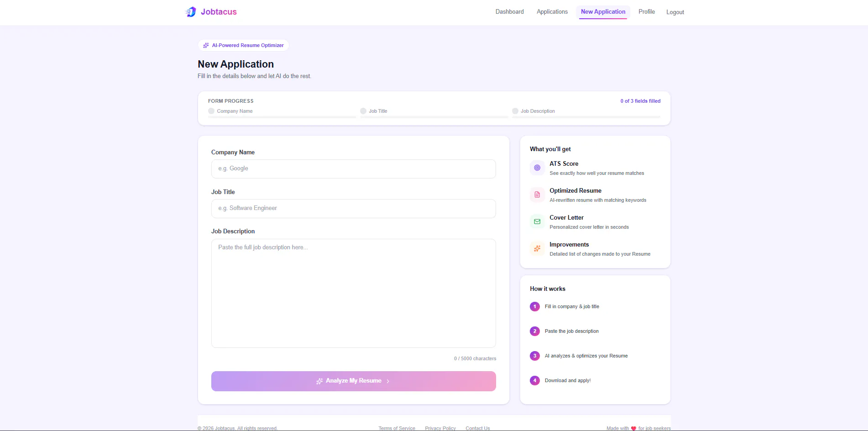
Task: Go to Applications in the navbar
Action: click(552, 12)
